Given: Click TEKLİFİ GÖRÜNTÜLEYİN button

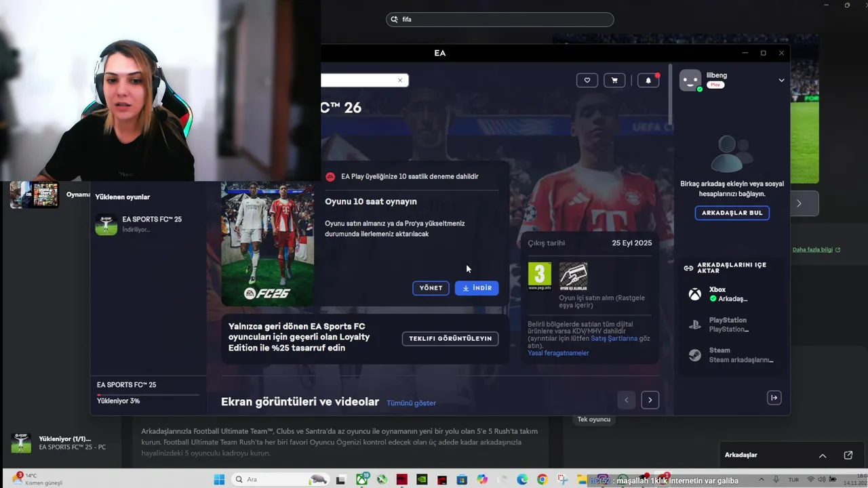Looking at the screenshot, I should coord(450,338).
